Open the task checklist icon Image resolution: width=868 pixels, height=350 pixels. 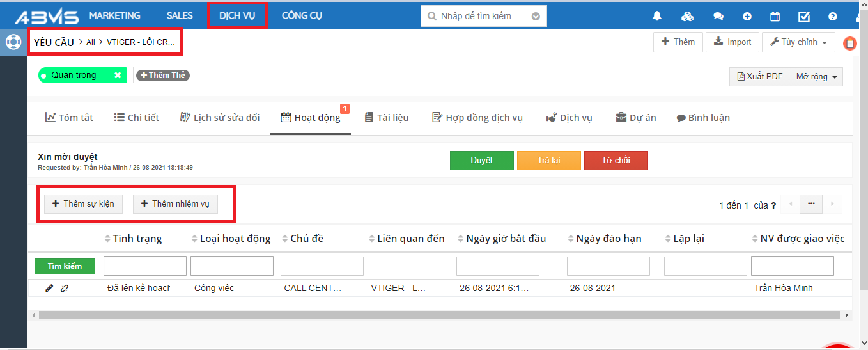point(804,17)
